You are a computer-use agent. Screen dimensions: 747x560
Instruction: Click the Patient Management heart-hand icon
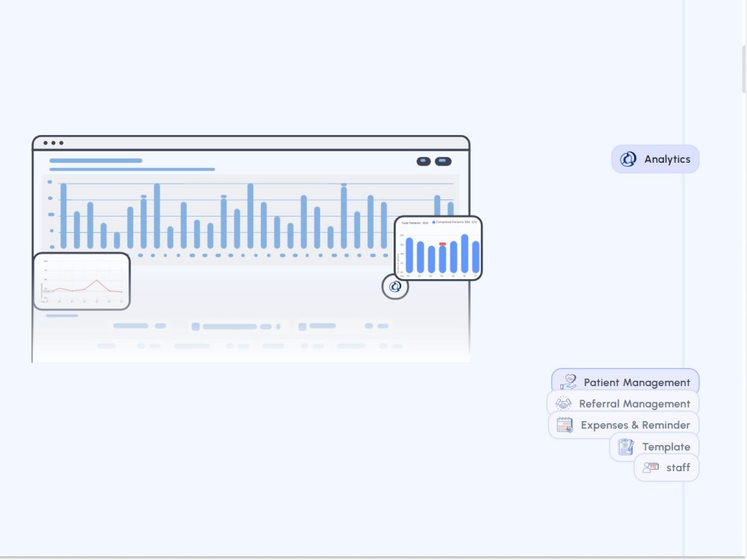pyautogui.click(x=568, y=382)
